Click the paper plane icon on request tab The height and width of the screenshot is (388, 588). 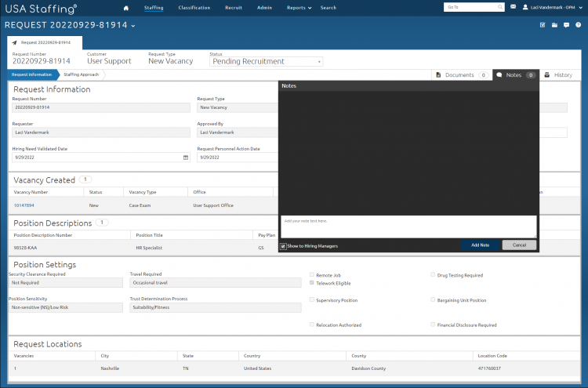(15, 43)
